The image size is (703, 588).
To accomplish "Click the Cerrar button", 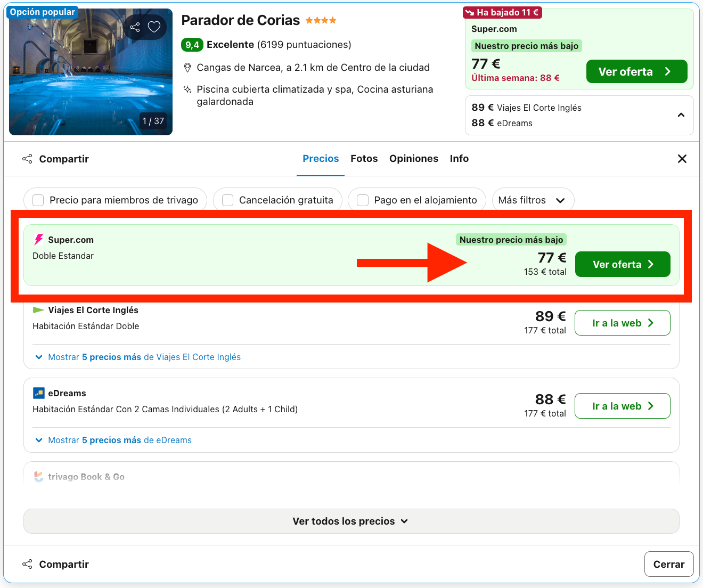I will click(669, 564).
